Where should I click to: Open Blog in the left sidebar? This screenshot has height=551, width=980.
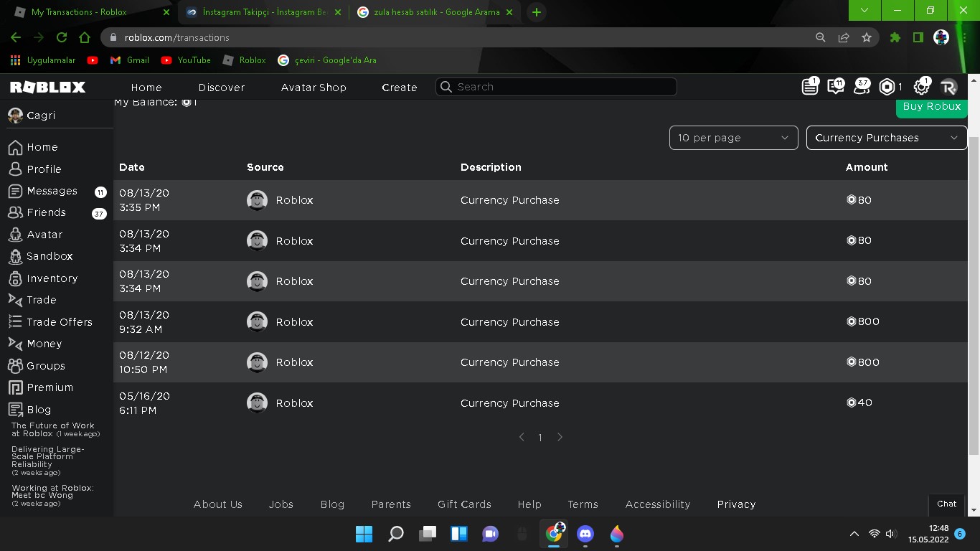[29, 410]
